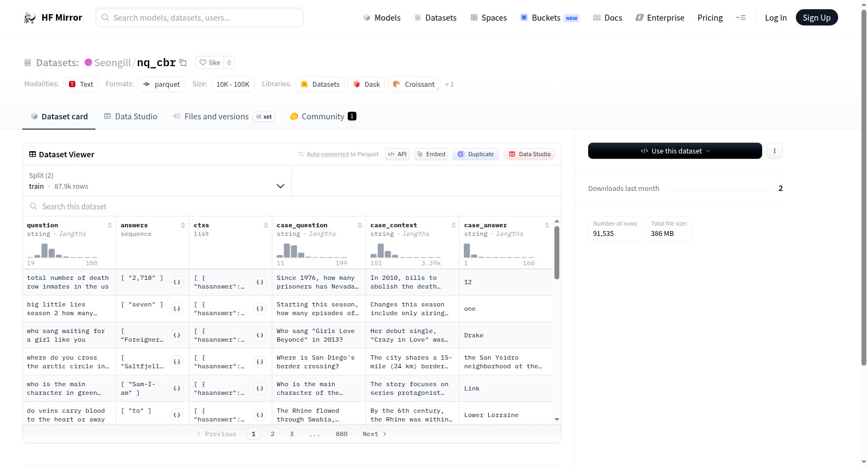The height and width of the screenshot is (467, 868).
Task: Filter by 10K - 100K size tag
Action: tap(233, 84)
